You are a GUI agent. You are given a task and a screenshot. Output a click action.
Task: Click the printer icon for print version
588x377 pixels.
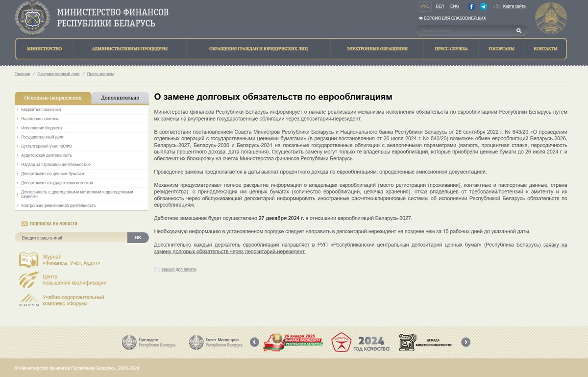(x=157, y=269)
